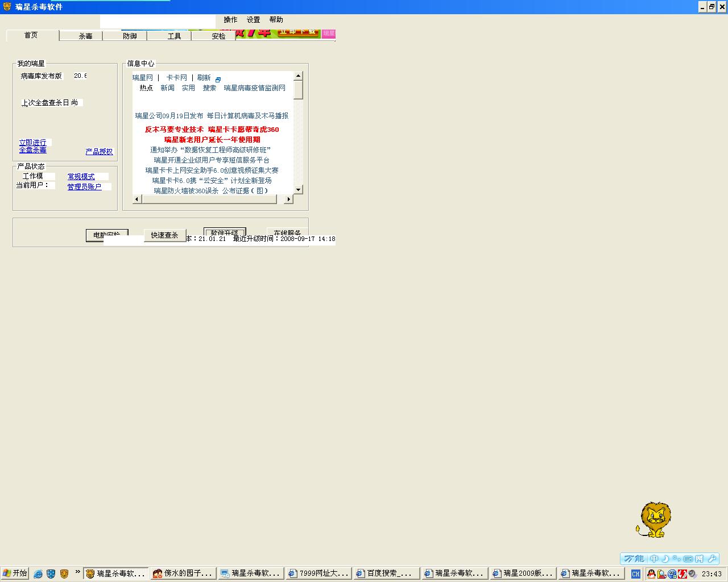728x582 pixels.
Task: Open the 设置 menu
Action: click(253, 20)
